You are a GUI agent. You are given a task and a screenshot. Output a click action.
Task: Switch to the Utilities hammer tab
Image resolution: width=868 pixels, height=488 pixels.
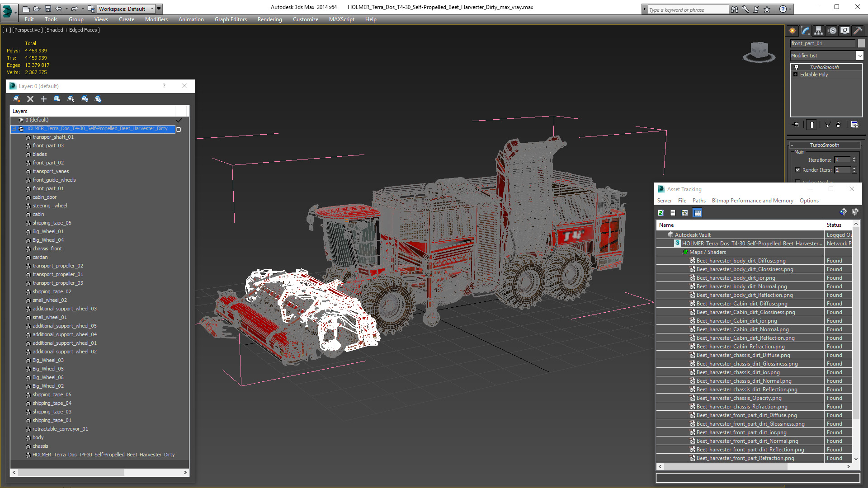click(858, 31)
